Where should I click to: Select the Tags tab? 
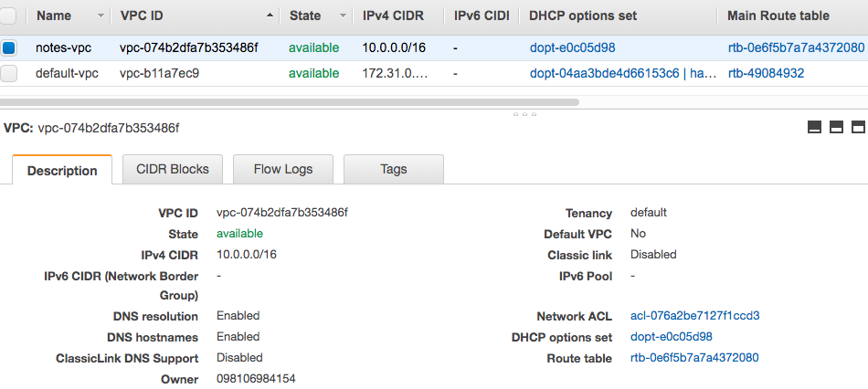click(x=393, y=169)
